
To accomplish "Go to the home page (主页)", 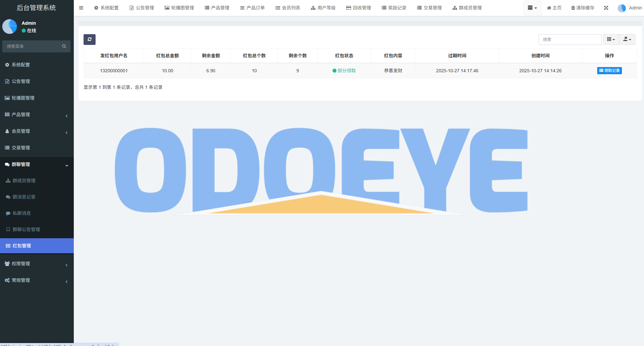I will [x=554, y=8].
